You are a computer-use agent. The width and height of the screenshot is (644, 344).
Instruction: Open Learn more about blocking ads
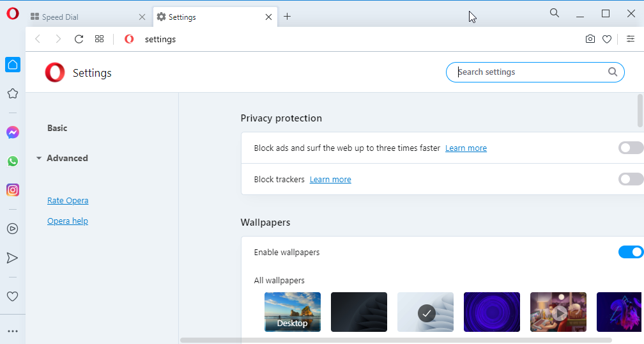coord(466,148)
